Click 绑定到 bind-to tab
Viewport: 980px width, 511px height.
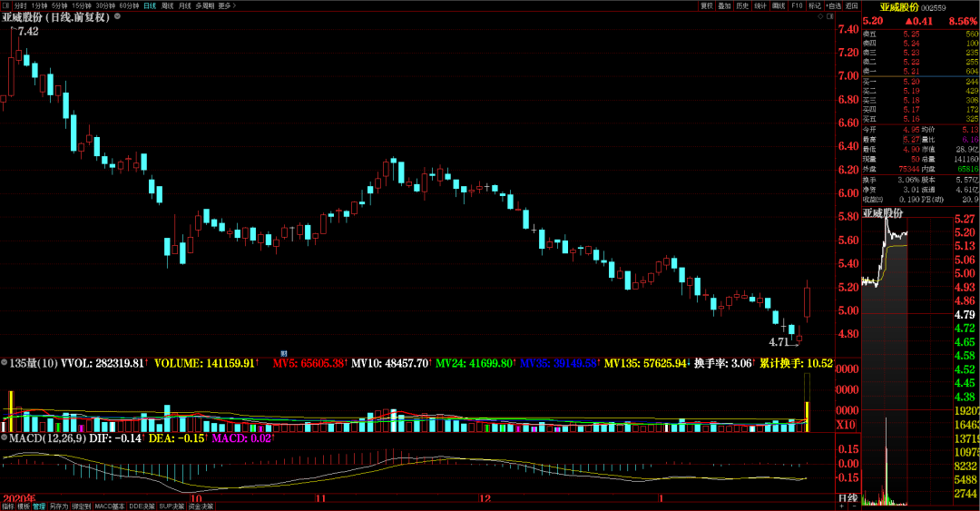(82, 506)
